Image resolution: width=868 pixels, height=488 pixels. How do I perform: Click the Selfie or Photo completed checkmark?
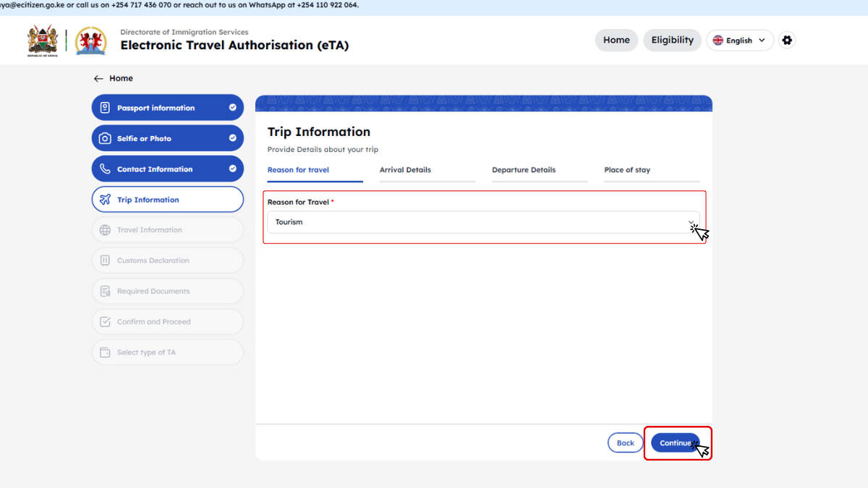232,138
